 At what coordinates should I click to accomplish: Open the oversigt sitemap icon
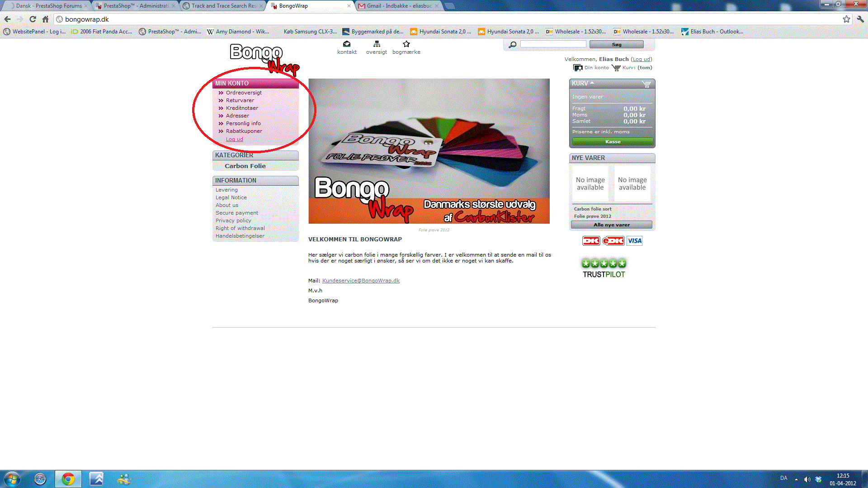click(377, 44)
